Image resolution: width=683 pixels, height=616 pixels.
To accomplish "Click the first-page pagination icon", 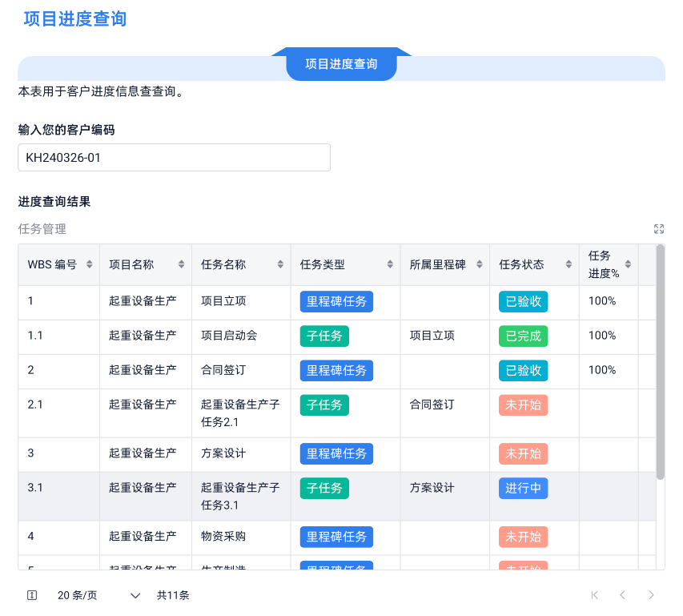I will (594, 595).
